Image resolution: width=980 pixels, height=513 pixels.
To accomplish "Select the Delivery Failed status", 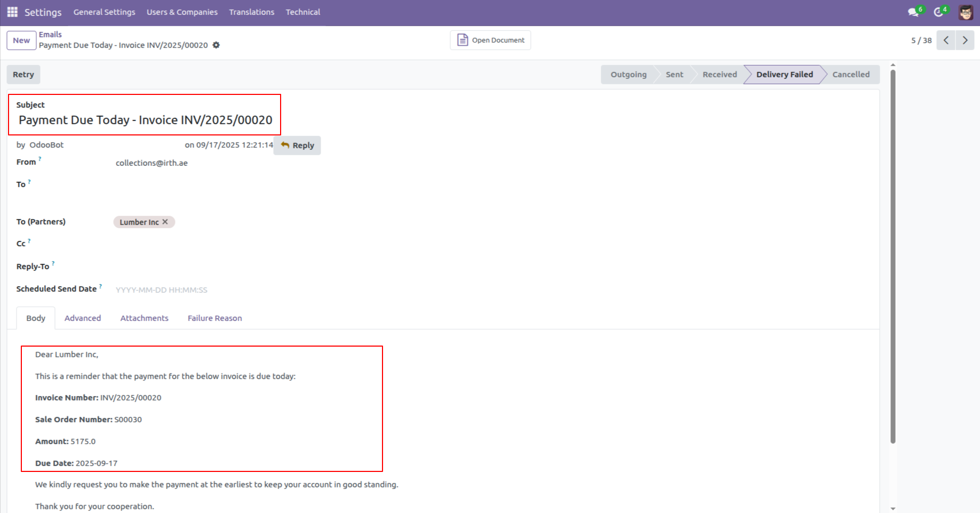I will 785,75.
